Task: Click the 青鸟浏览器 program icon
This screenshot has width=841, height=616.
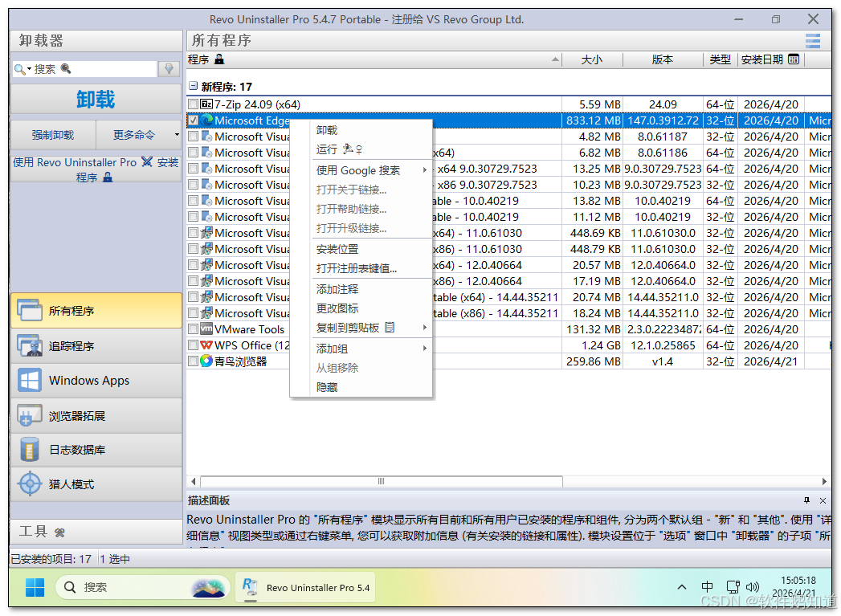Action: click(x=206, y=361)
